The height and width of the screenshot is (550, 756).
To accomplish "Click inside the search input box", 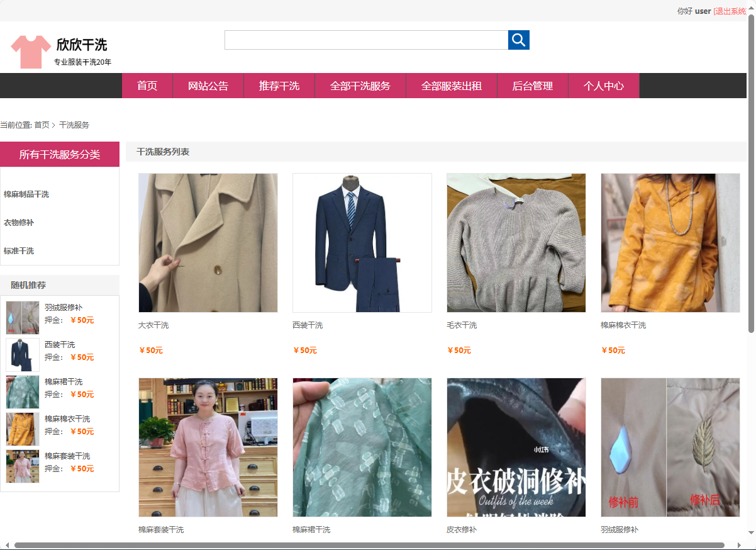I will click(366, 39).
